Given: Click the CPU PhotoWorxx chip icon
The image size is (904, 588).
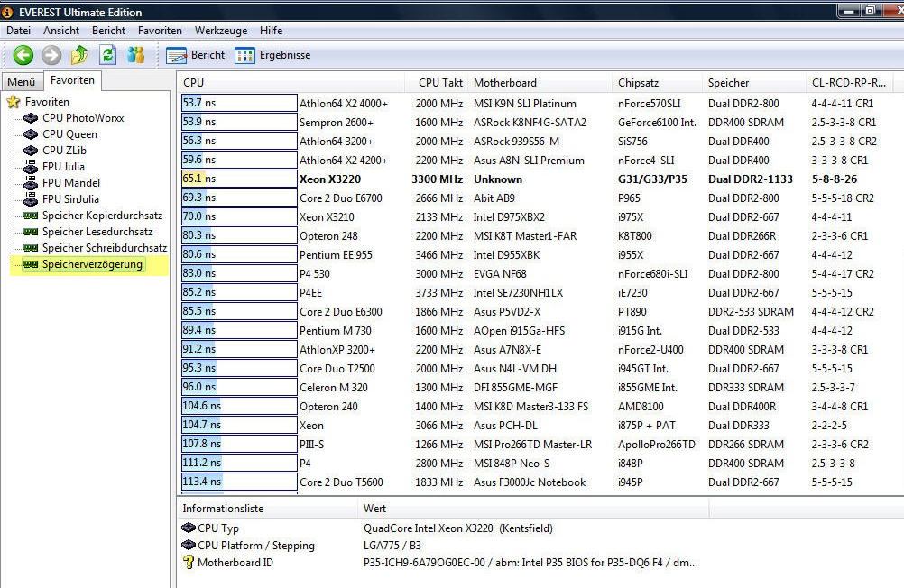Looking at the screenshot, I should (31, 118).
